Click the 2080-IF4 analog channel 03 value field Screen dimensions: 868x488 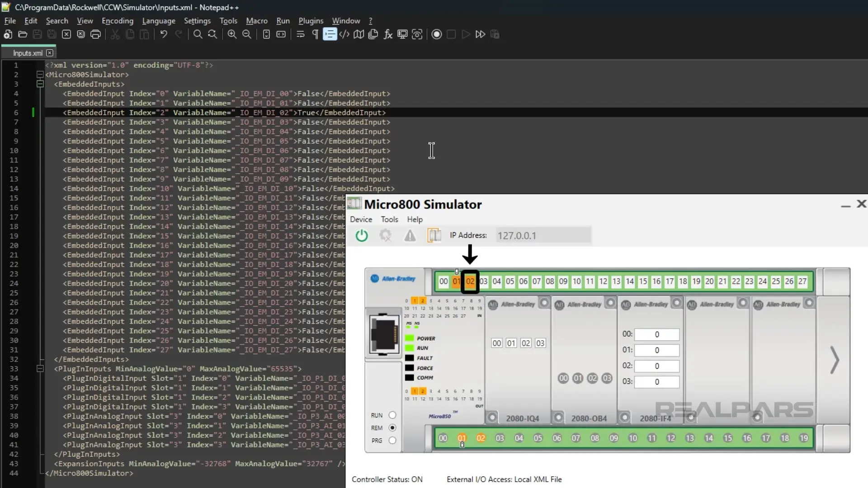656,382
